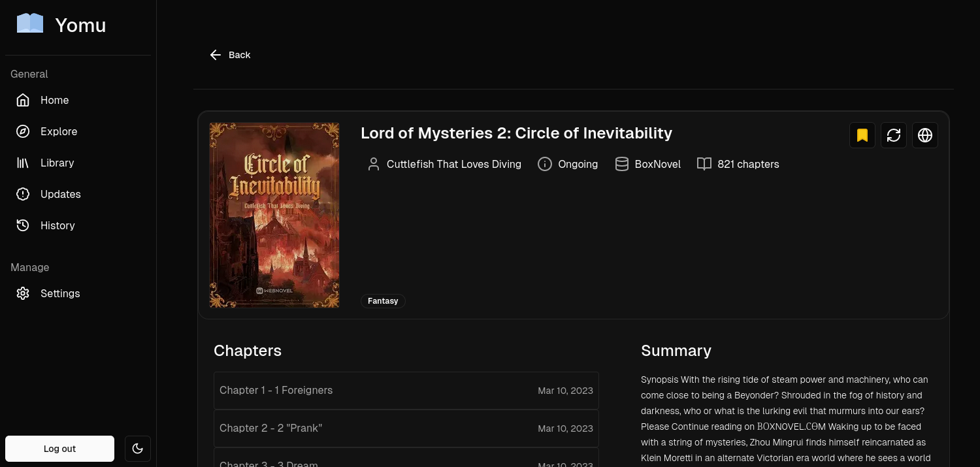Viewport: 980px width, 467px height.
Task: Click the Home house icon
Action: [23, 100]
